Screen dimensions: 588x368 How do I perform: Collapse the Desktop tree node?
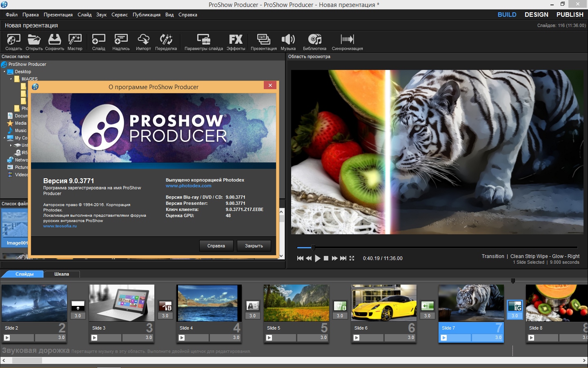click(x=4, y=72)
